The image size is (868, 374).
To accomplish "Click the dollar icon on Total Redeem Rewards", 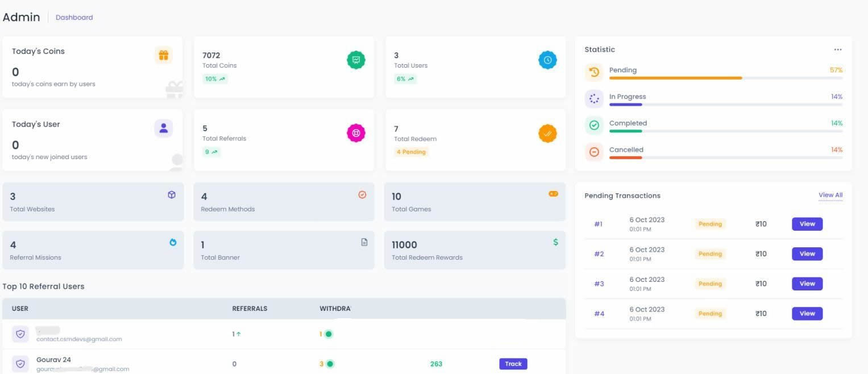I will [555, 242].
